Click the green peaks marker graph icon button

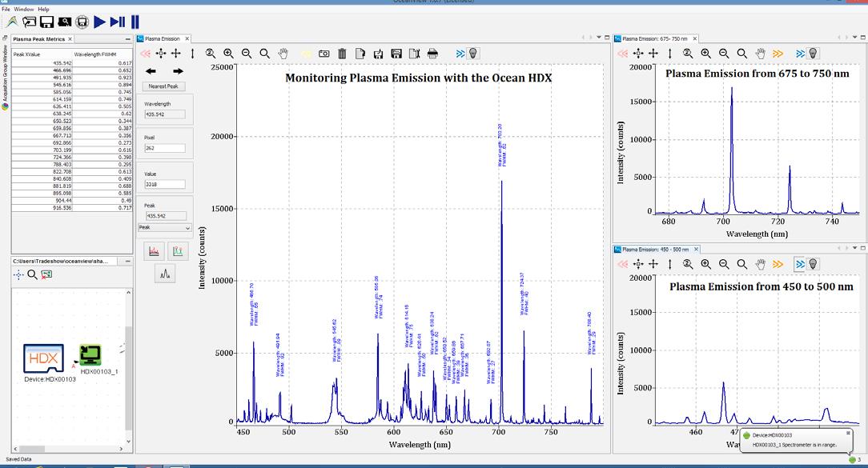178,251
